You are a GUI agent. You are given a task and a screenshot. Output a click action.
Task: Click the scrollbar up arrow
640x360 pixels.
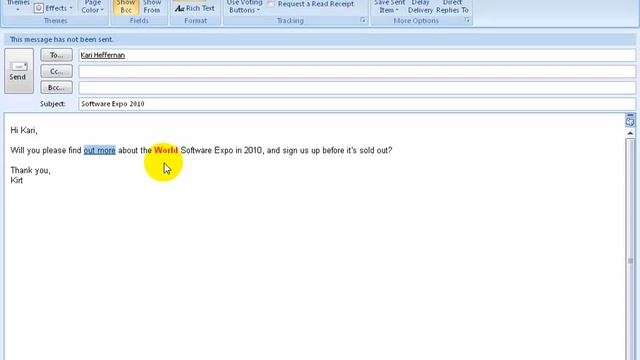pyautogui.click(x=630, y=133)
